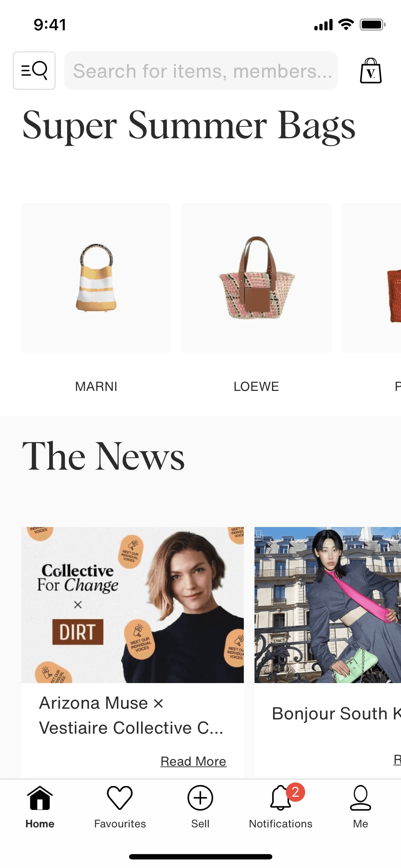Open the Loewe woven basket bag

(257, 278)
